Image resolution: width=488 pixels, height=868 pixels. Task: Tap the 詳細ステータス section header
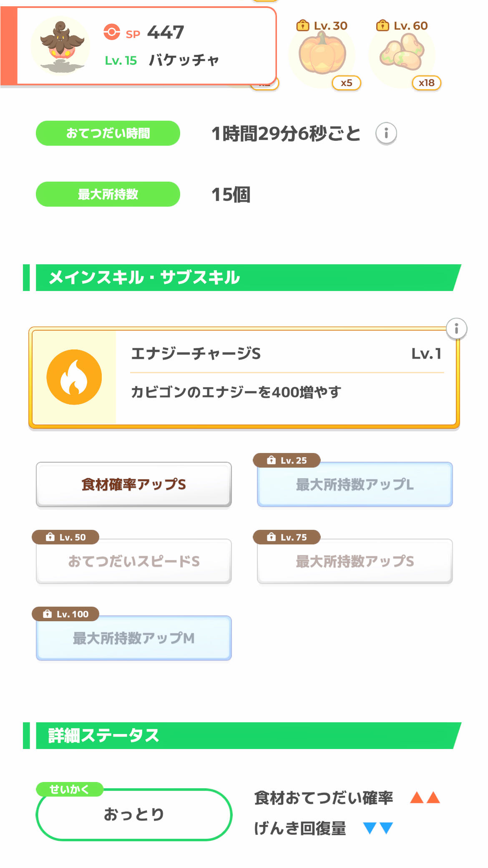click(242, 736)
